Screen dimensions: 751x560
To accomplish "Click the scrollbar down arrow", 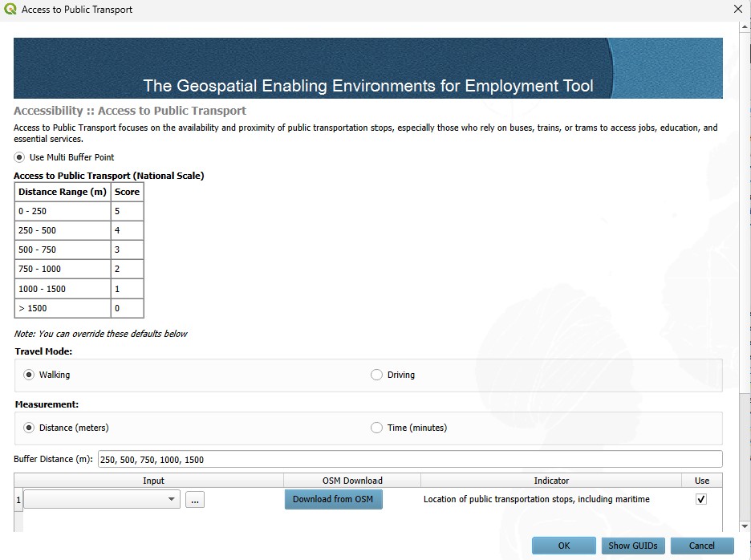I will [745, 526].
